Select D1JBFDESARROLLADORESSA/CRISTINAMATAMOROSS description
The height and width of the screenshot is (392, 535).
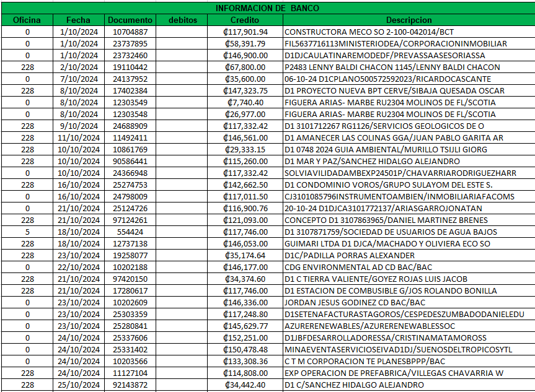409,338
